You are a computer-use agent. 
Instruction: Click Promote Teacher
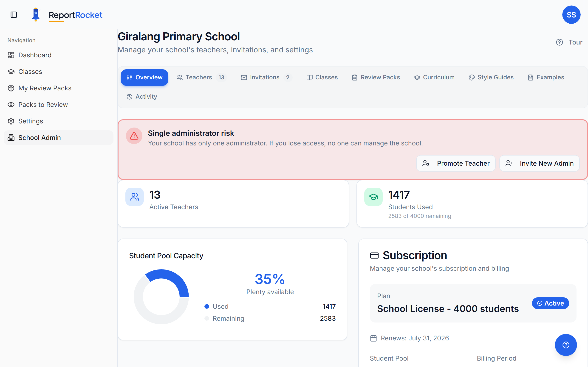pyautogui.click(x=456, y=163)
